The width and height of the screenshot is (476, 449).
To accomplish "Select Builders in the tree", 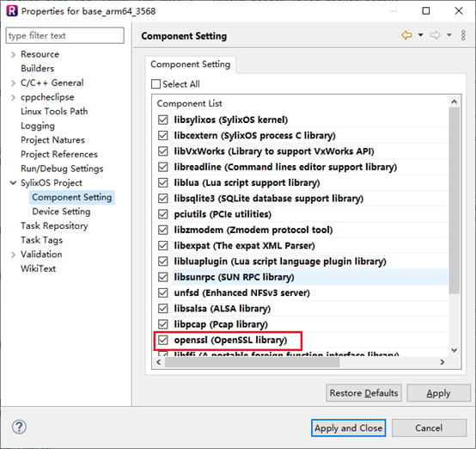I will [37, 69].
